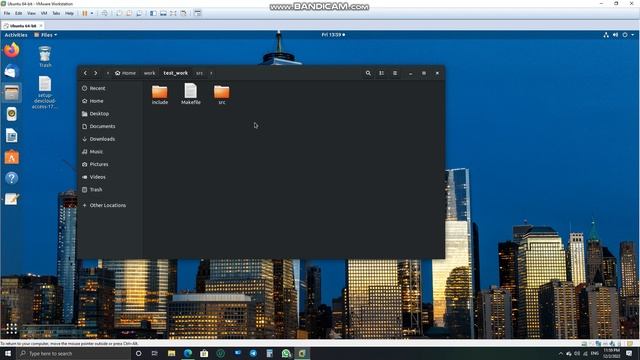
Task: Open the Home breadcrumb in path bar
Action: 125,73
